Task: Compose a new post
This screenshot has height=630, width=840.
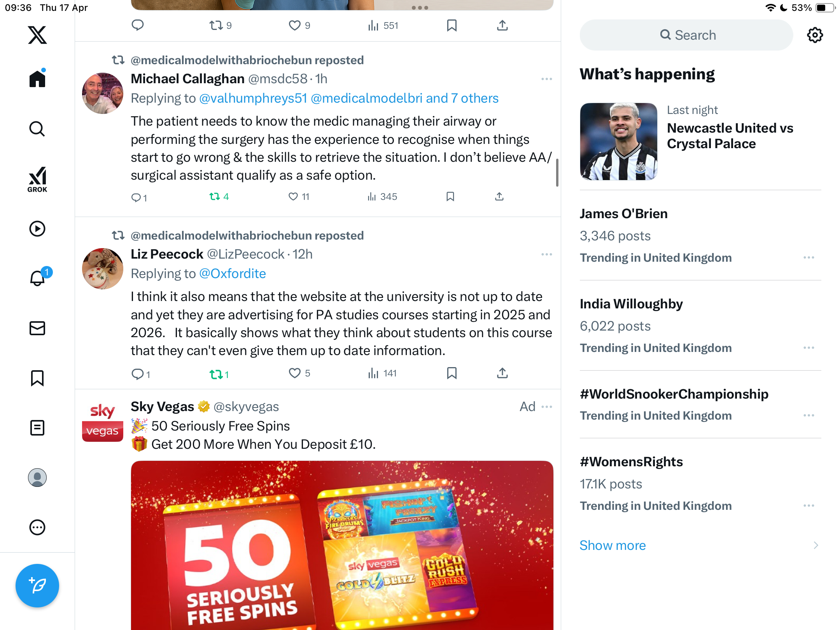Action: tap(37, 586)
